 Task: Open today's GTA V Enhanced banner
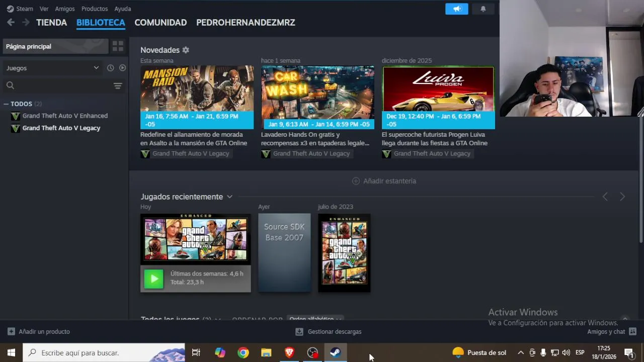point(196,239)
